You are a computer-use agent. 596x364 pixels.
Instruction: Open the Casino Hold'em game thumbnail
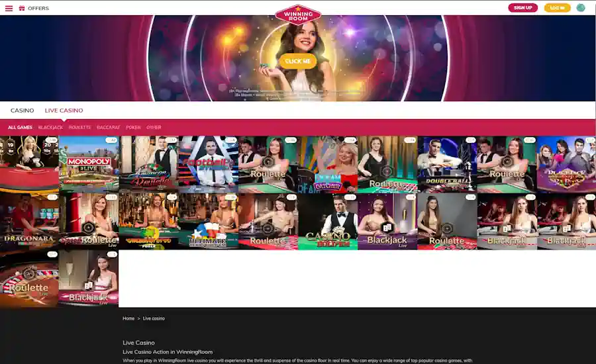click(x=328, y=221)
